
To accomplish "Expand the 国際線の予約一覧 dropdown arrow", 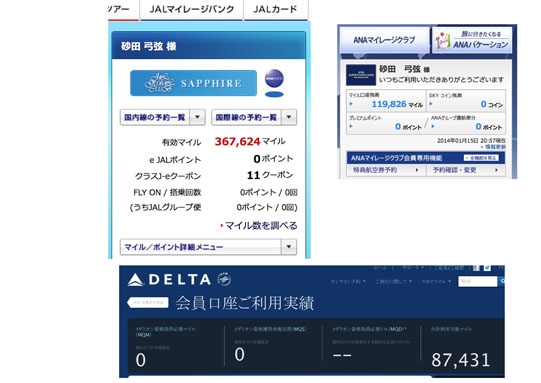I will [289, 117].
